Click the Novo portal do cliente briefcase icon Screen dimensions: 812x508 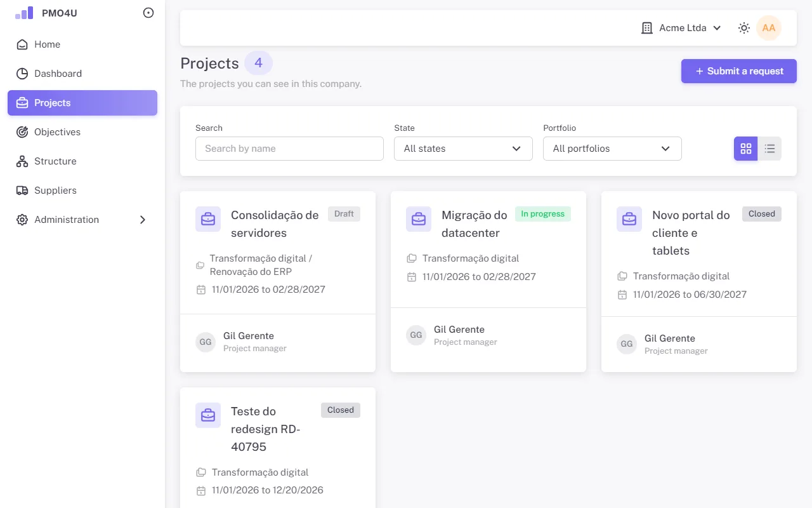[x=629, y=219]
